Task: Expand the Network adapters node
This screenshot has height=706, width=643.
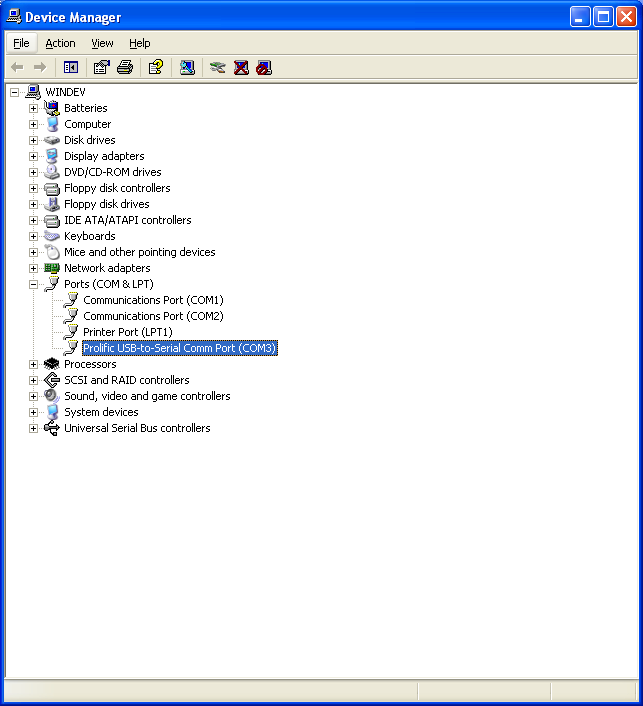Action: [33, 268]
